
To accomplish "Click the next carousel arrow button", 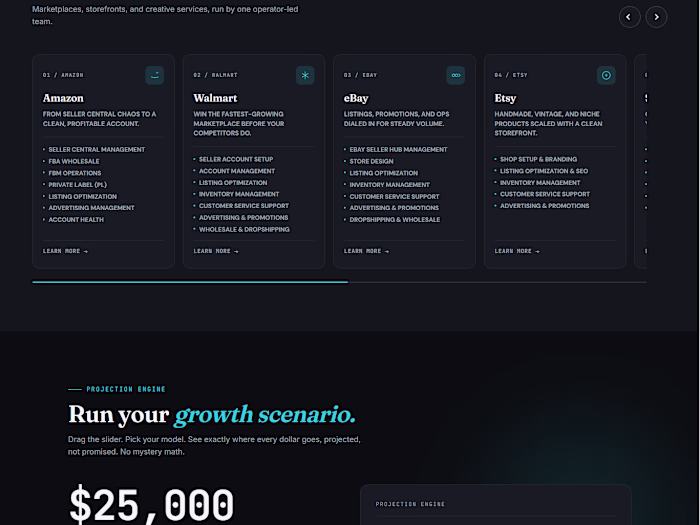I will click(656, 17).
